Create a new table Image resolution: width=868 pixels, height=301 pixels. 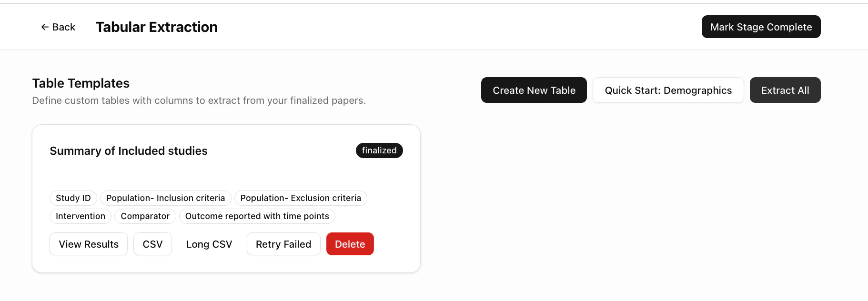pos(534,90)
